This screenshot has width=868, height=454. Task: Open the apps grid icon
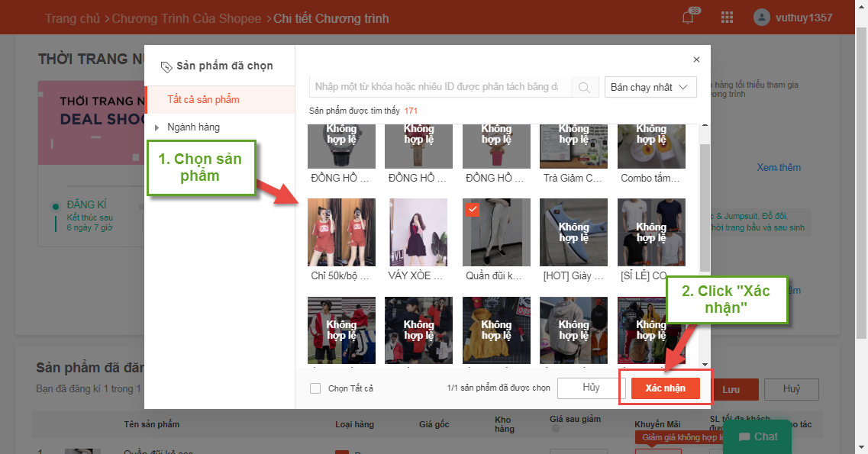727,18
